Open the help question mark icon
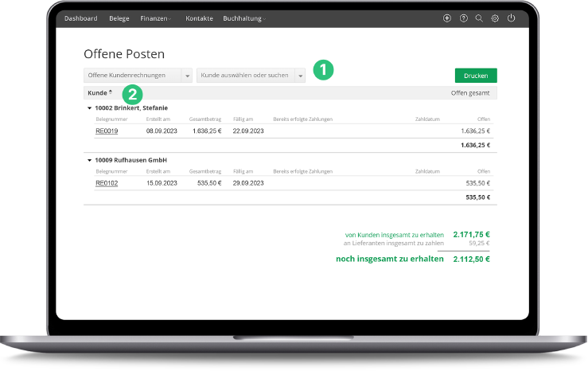The height and width of the screenshot is (371, 588). click(463, 18)
